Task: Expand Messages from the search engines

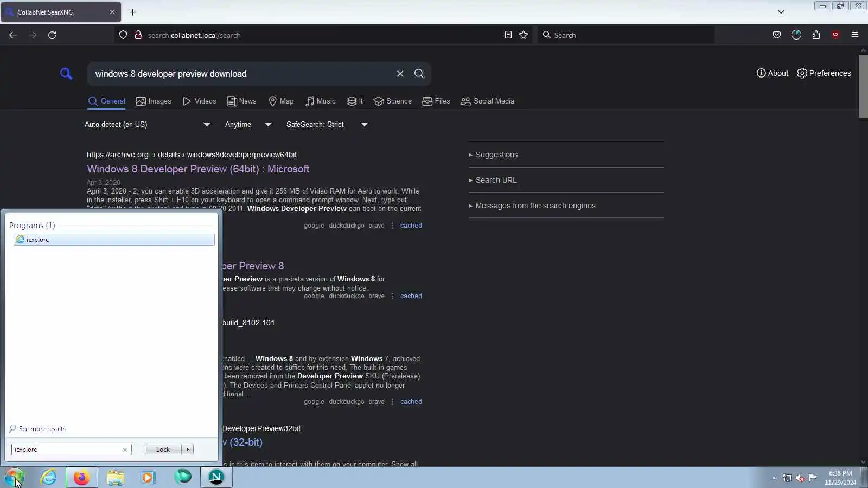Action: [535, 206]
